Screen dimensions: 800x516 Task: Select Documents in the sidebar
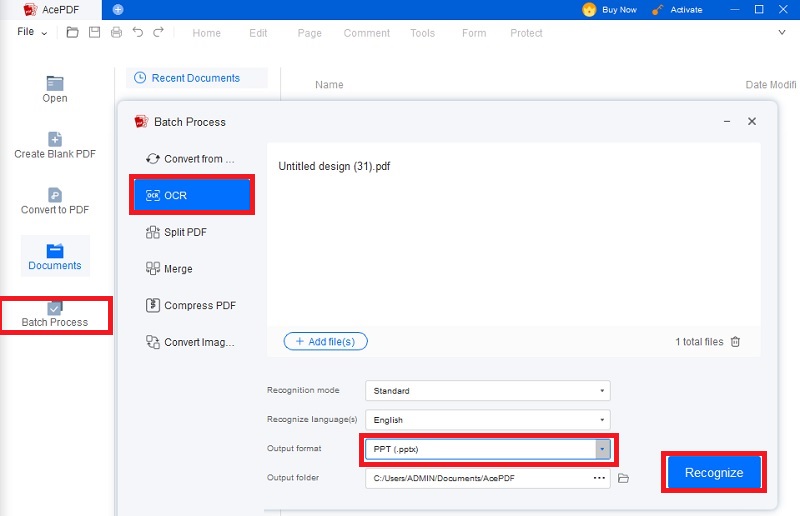[x=55, y=257]
